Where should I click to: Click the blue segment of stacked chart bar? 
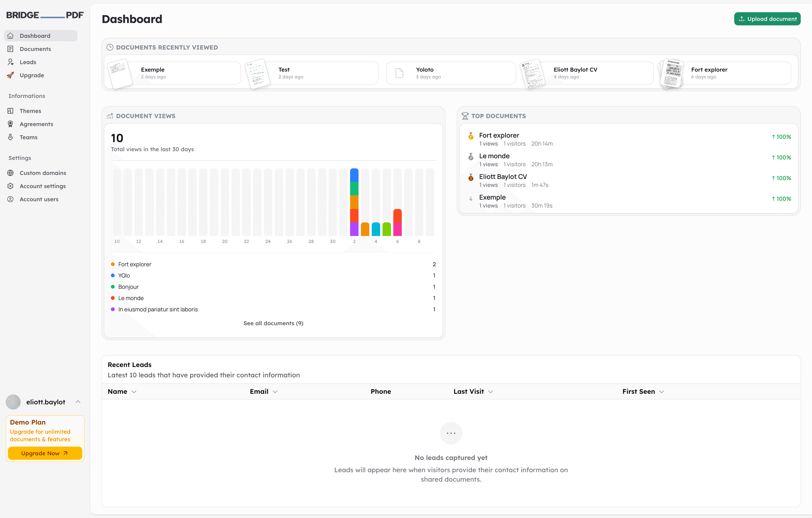tap(354, 175)
